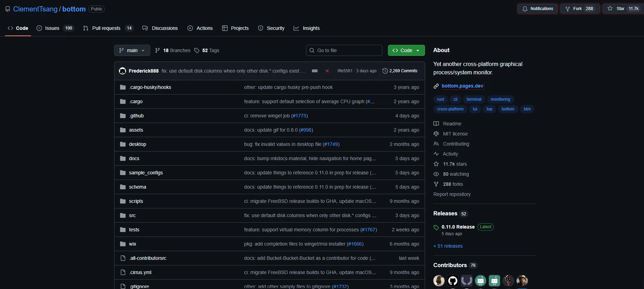Click the sample_configs folder icon
Screen dimensions: 644x289
[123, 173]
